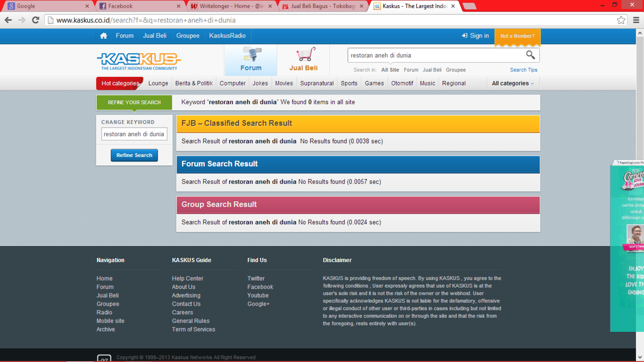Close the Kaskus tab

[453, 6]
